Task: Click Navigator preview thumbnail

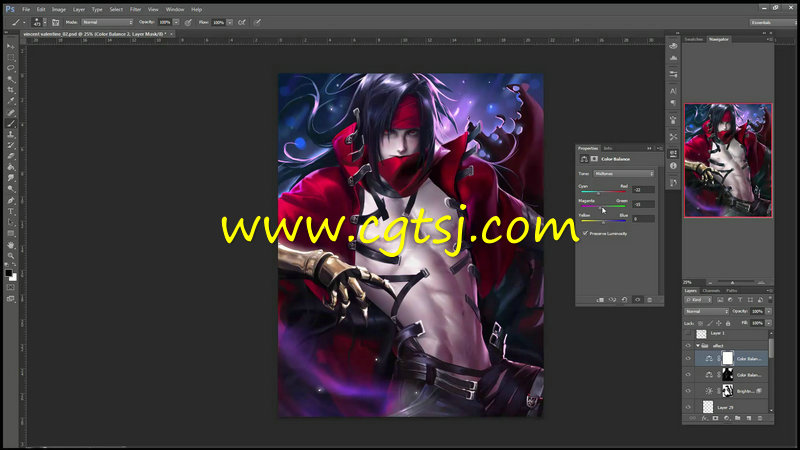Action: point(728,161)
